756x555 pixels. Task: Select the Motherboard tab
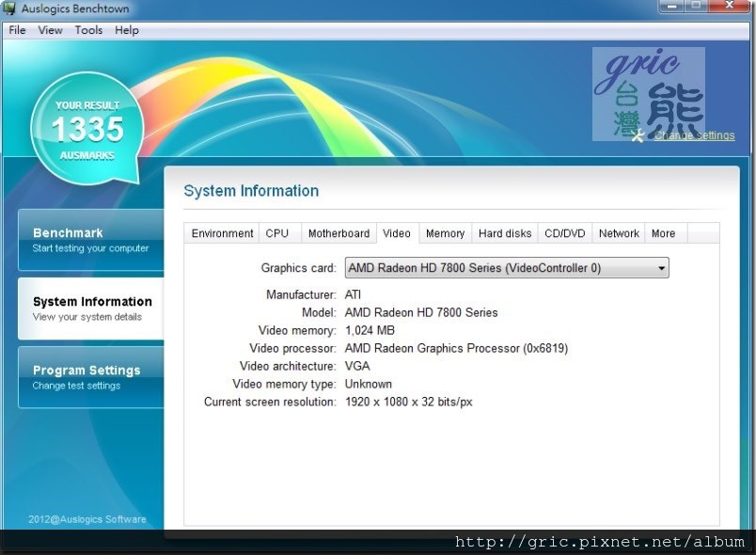pos(339,233)
